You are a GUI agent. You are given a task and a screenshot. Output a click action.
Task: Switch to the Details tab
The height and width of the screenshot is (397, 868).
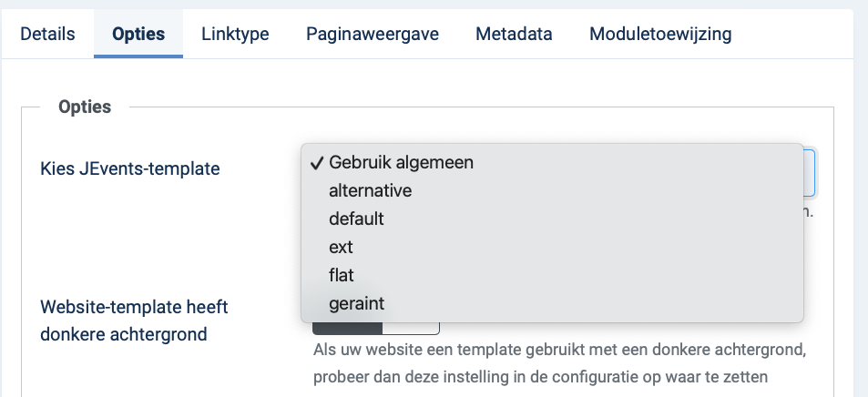click(x=47, y=34)
